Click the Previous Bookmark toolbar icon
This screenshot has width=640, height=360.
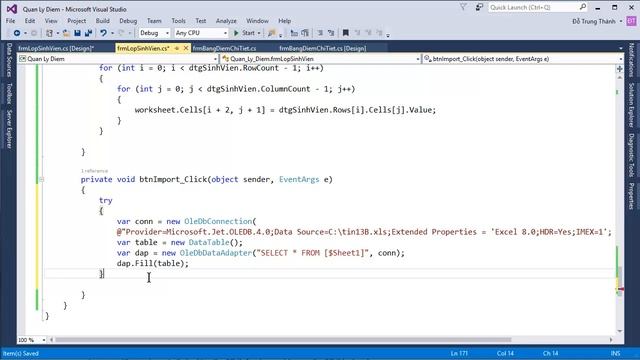point(357,33)
